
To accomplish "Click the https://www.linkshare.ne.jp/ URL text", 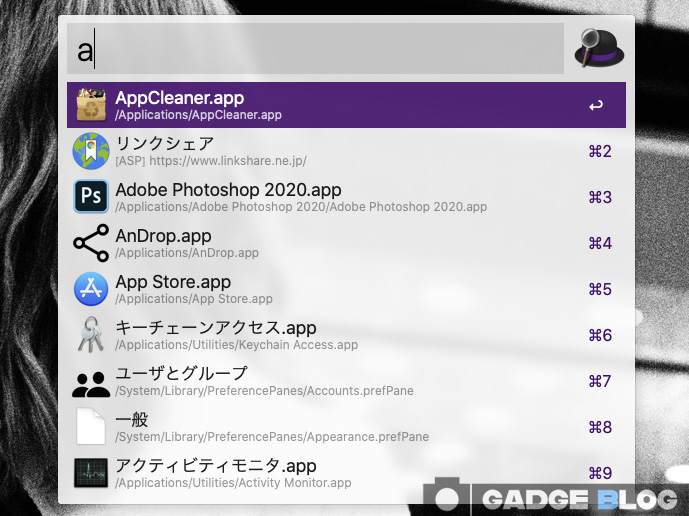I will tap(228, 161).
